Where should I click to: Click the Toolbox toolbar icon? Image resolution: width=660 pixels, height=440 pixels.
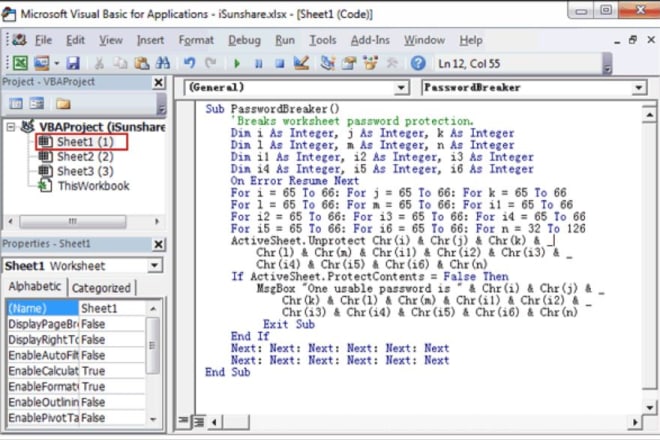pyautogui.click(x=392, y=64)
